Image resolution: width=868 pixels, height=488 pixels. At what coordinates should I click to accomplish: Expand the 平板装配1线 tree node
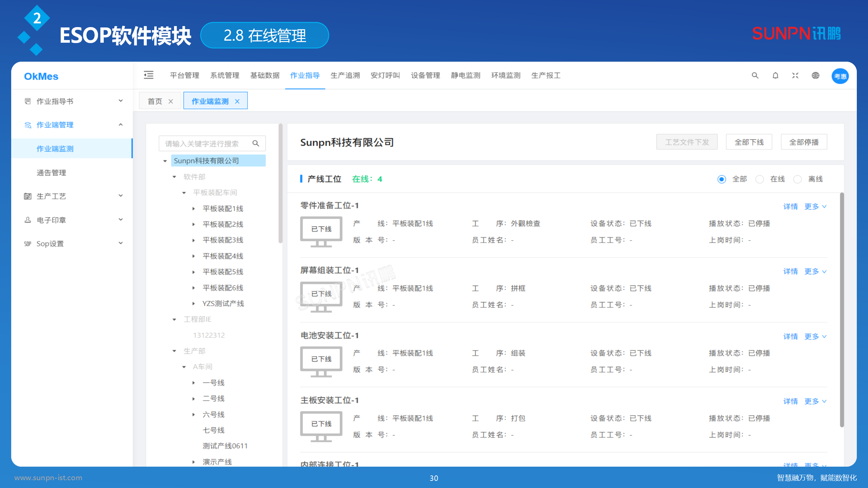pyautogui.click(x=194, y=208)
